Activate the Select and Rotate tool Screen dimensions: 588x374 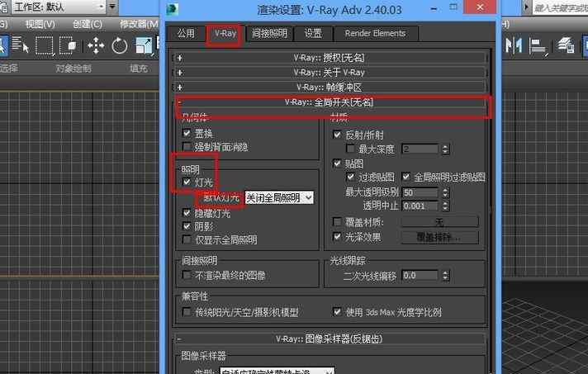pos(120,45)
